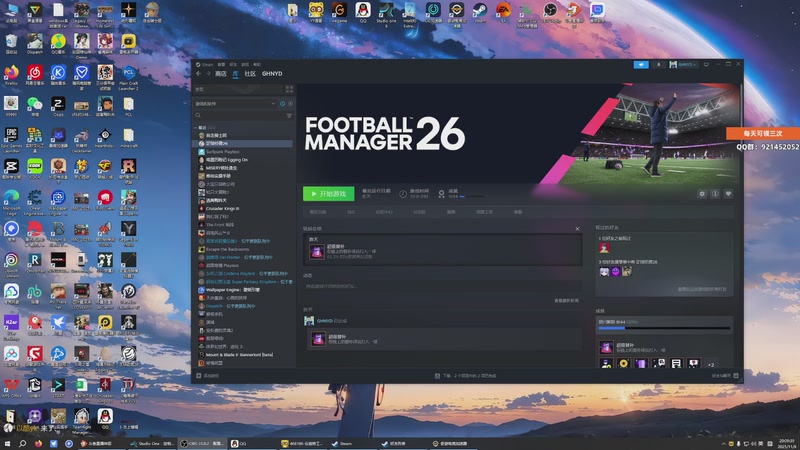The width and height of the screenshot is (800, 450).
Task: Show game info icon next to gear
Action: [x=715, y=194]
